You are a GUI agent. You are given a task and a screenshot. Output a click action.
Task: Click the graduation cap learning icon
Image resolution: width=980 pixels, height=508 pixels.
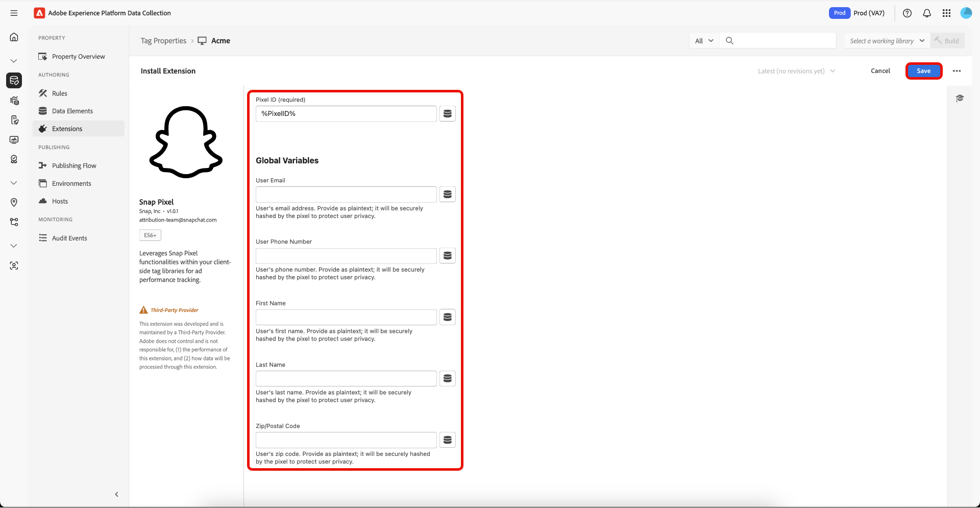click(960, 99)
